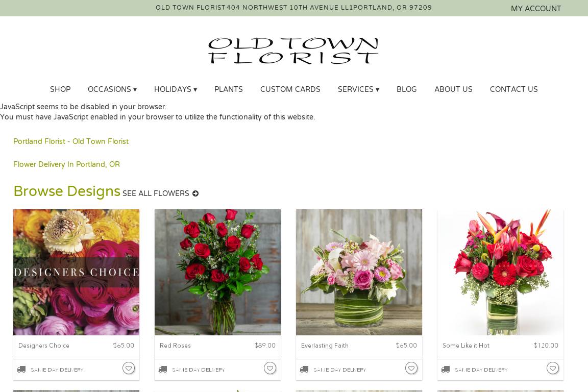Image resolution: width=588 pixels, height=392 pixels.
Task: Toggle the heart icon on Red Roses
Action: (269, 369)
